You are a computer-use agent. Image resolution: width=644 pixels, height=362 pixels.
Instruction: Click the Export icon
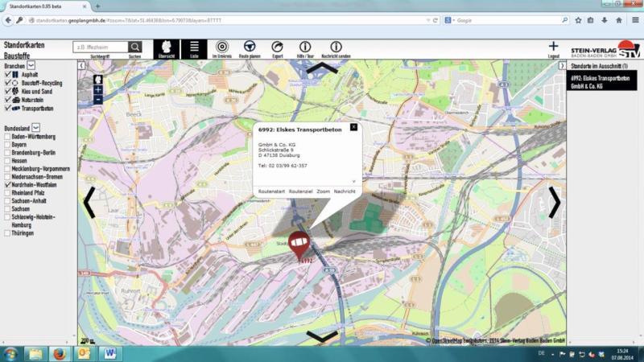pos(278,47)
